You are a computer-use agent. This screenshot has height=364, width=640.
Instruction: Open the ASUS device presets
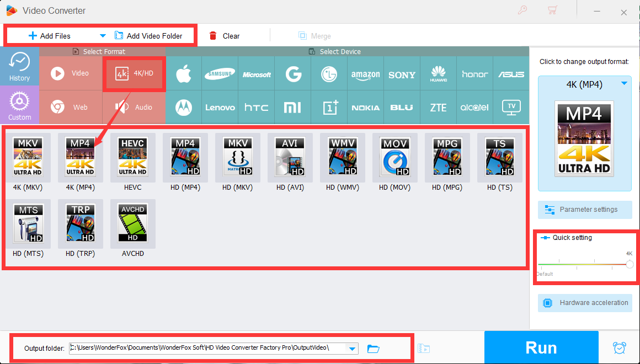coord(511,74)
